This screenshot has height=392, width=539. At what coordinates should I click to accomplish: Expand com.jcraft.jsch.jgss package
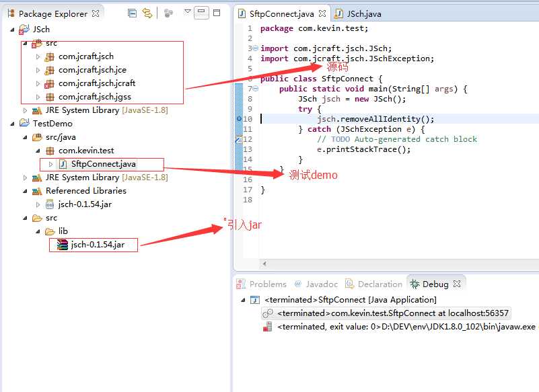pos(38,97)
